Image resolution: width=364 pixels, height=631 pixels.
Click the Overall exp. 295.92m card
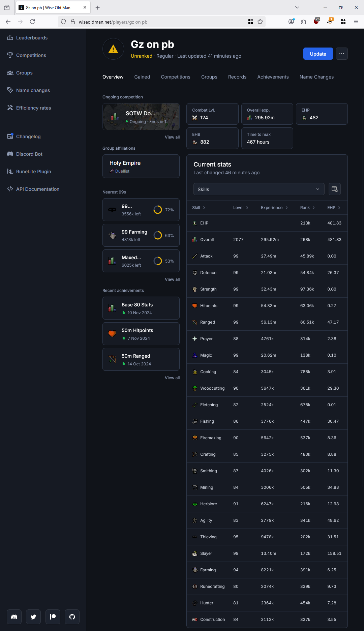coord(267,114)
